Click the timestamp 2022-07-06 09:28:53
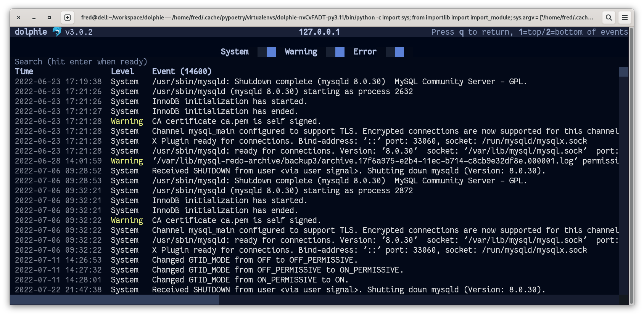 58,181
